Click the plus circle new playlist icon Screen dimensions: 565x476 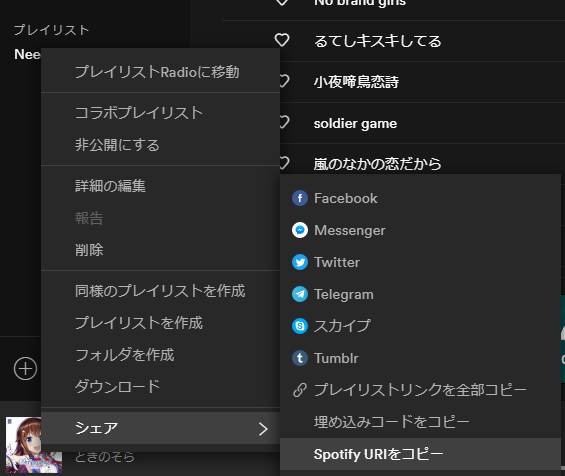click(x=25, y=369)
